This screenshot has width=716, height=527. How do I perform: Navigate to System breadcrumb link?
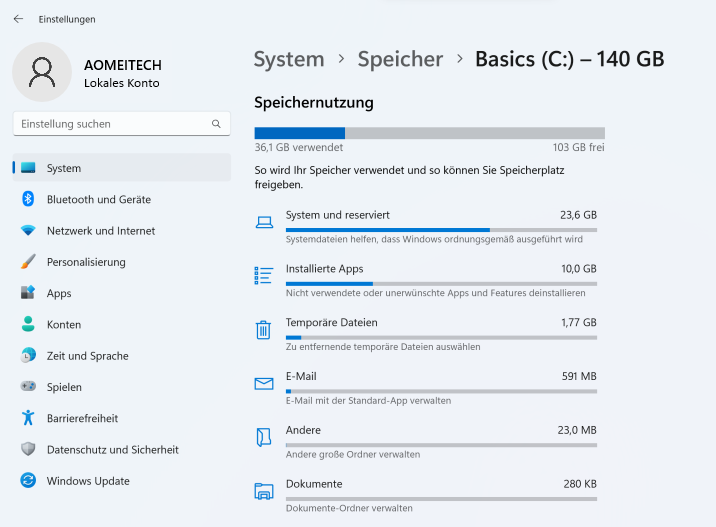click(288, 59)
